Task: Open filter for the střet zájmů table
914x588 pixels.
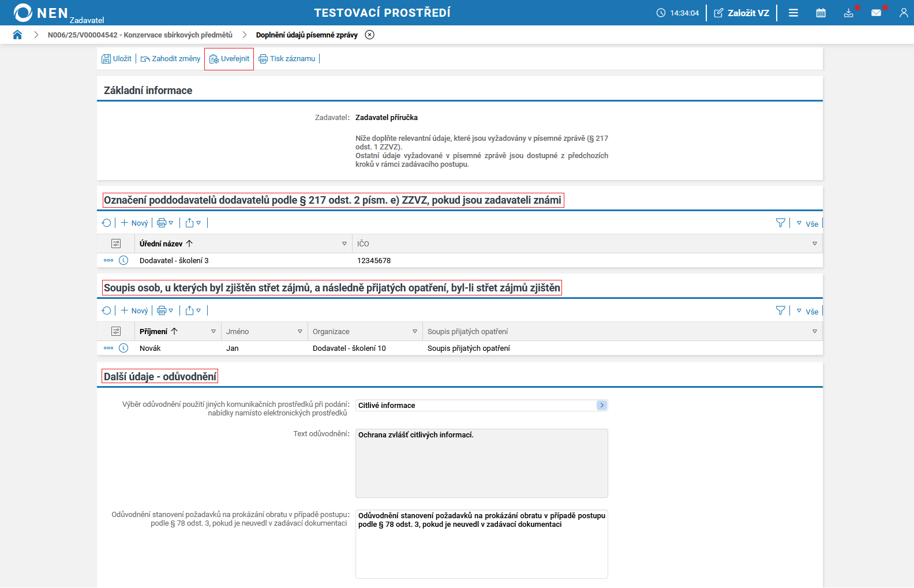Action: tap(781, 310)
